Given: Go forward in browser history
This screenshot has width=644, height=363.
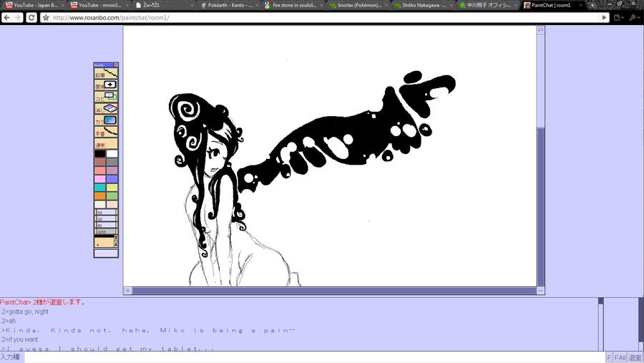Looking at the screenshot, I should (x=18, y=18).
